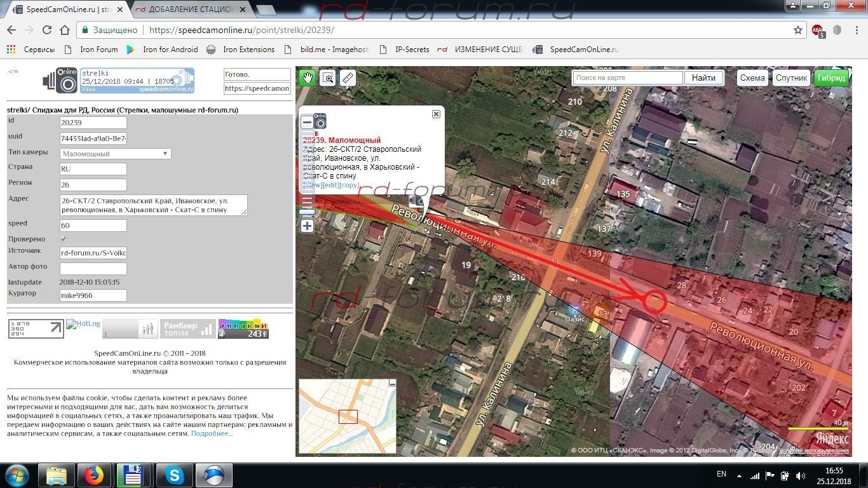Go back in browser history
The width and height of the screenshot is (868, 488).
11,30
